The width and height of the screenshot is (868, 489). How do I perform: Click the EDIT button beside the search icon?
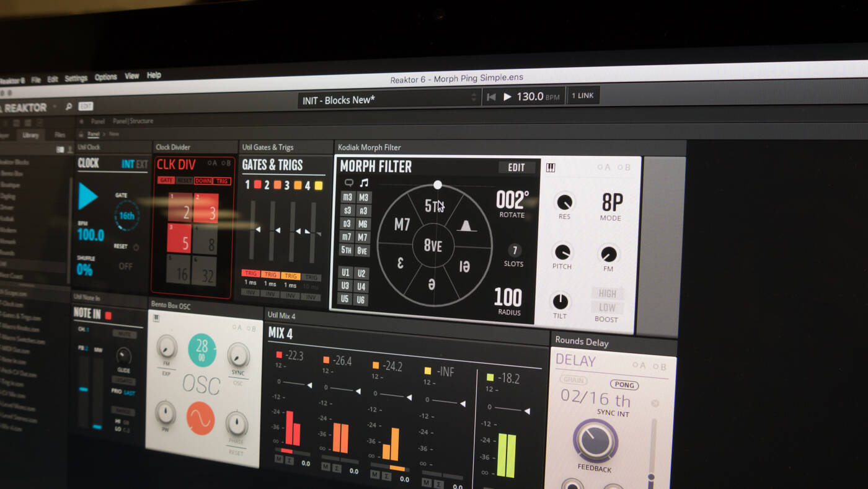click(x=86, y=106)
